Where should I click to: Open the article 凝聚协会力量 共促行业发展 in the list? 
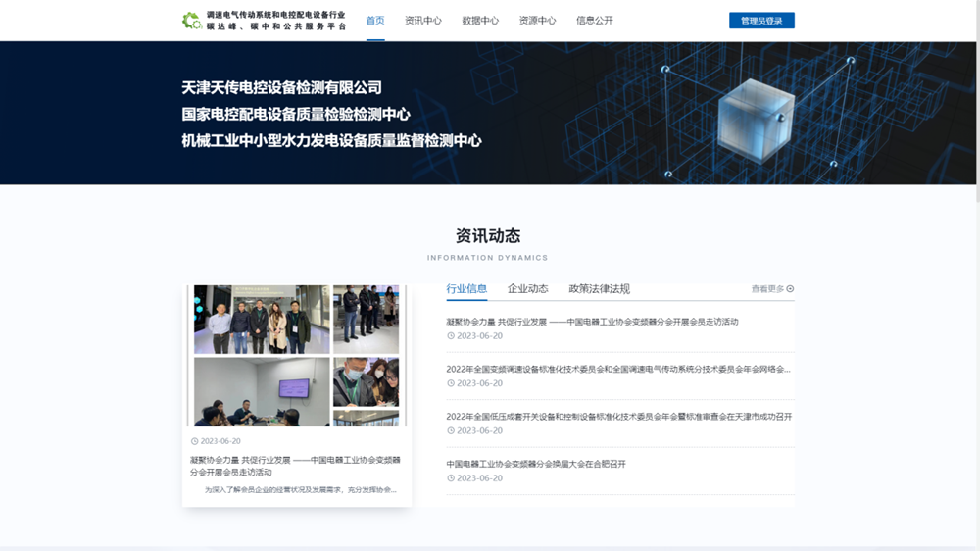pyautogui.click(x=592, y=322)
